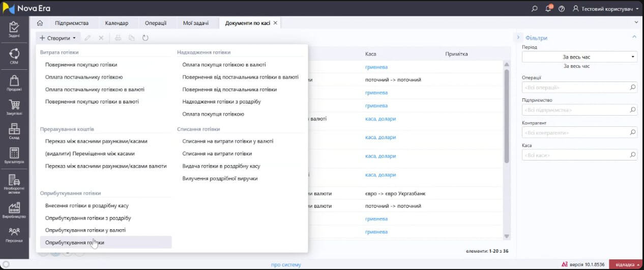
Task: Click the delete X toolbar icon
Action: 101,38
